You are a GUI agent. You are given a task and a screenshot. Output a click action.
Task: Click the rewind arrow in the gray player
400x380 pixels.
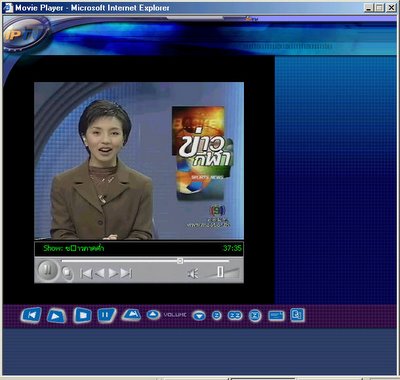100,274
